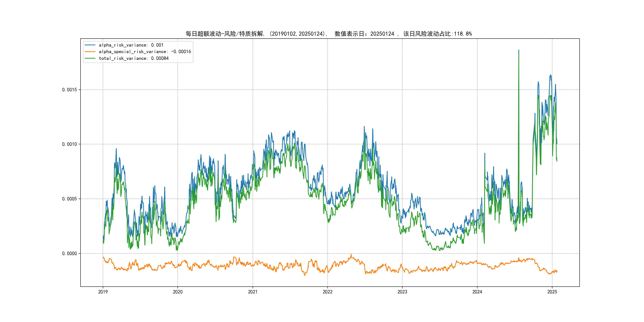Click the 2019 x-axis tick label

[103, 292]
